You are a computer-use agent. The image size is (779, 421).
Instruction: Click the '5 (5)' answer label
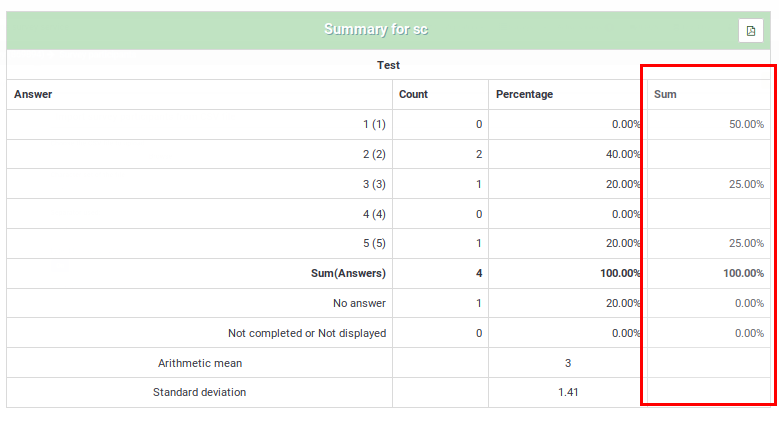click(374, 243)
